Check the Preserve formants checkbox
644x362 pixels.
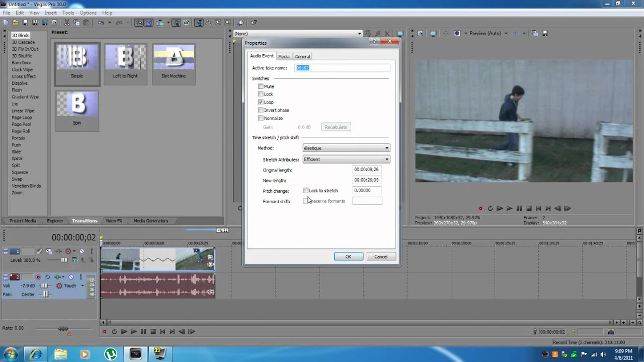point(305,201)
